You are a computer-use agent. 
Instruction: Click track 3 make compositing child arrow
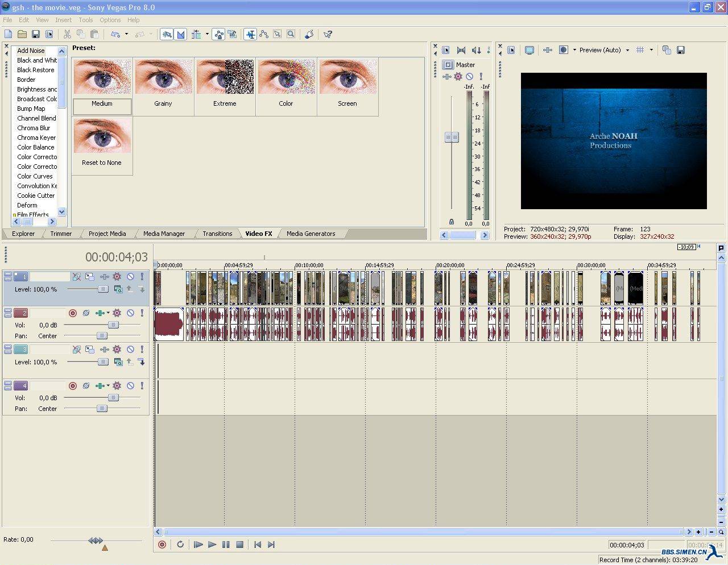click(142, 362)
